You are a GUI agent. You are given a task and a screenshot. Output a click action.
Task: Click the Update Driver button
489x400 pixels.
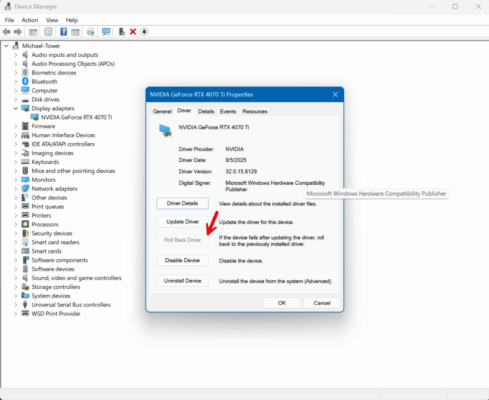183,222
